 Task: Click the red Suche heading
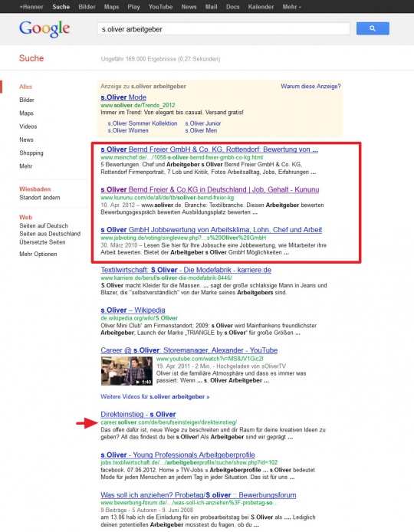coord(31,58)
